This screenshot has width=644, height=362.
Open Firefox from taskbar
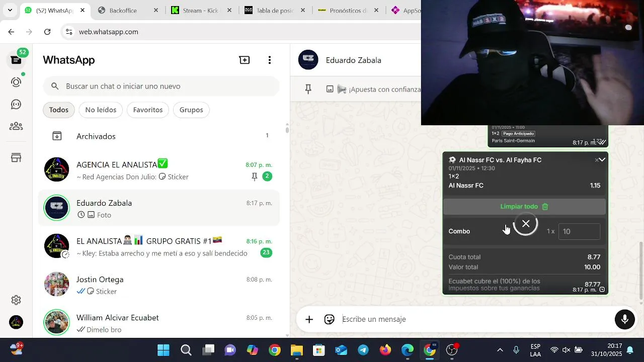[385, 350]
